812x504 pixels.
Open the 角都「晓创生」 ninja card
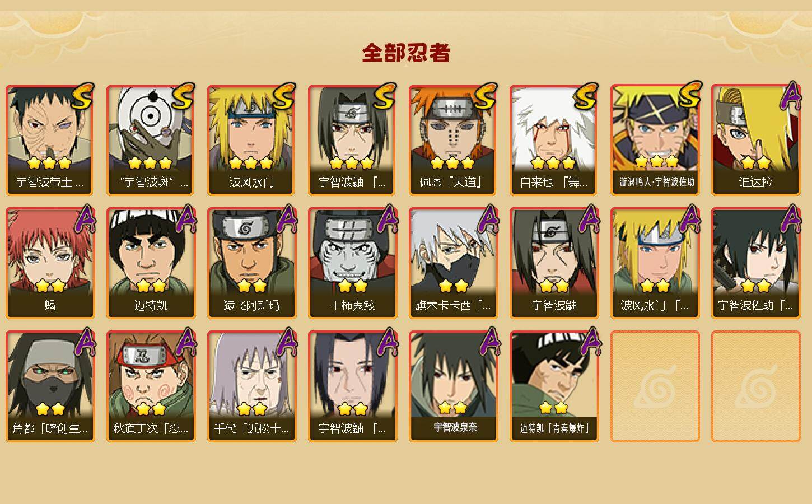tap(50, 386)
